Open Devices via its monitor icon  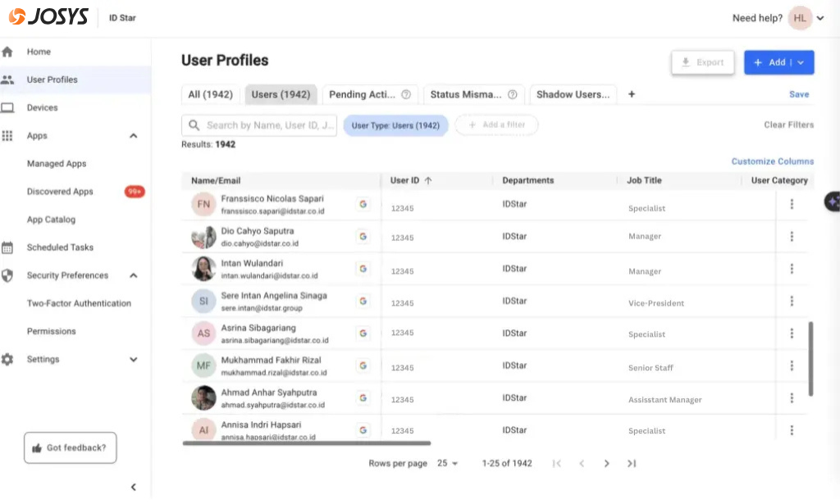[x=8, y=107]
